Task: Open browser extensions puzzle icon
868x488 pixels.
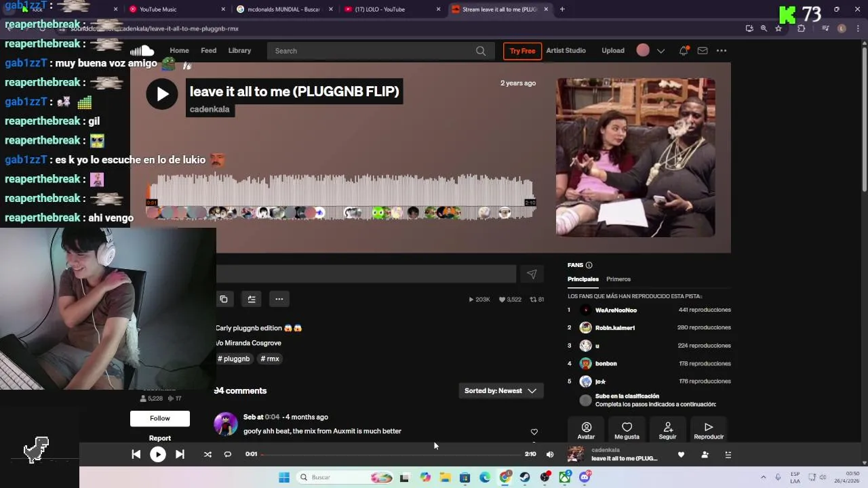Action: (801, 28)
